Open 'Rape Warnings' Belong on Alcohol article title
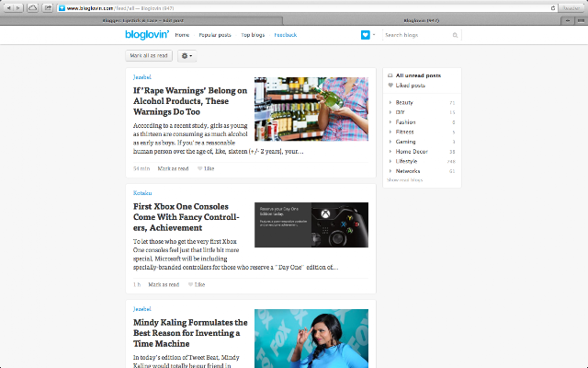588x368 pixels. [x=190, y=101]
